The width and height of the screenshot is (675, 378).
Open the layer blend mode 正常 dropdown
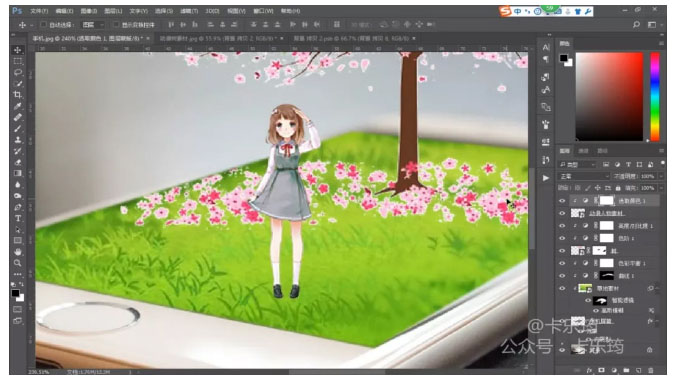pyautogui.click(x=584, y=177)
